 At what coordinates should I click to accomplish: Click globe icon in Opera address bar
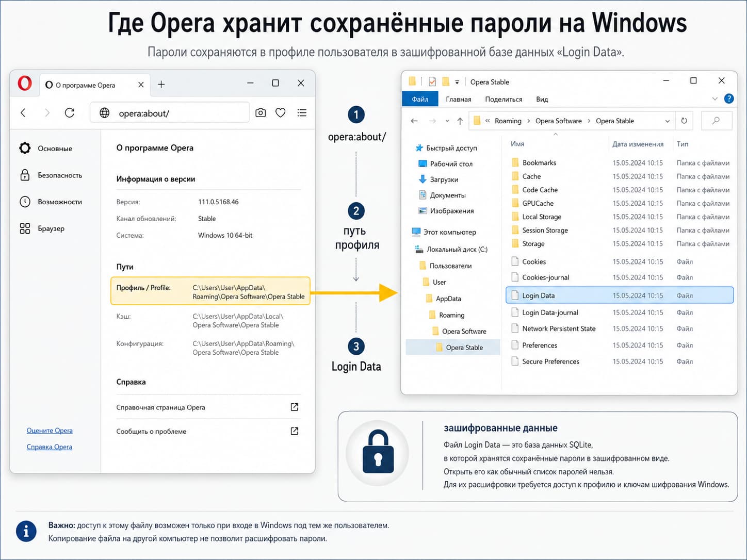[104, 112]
